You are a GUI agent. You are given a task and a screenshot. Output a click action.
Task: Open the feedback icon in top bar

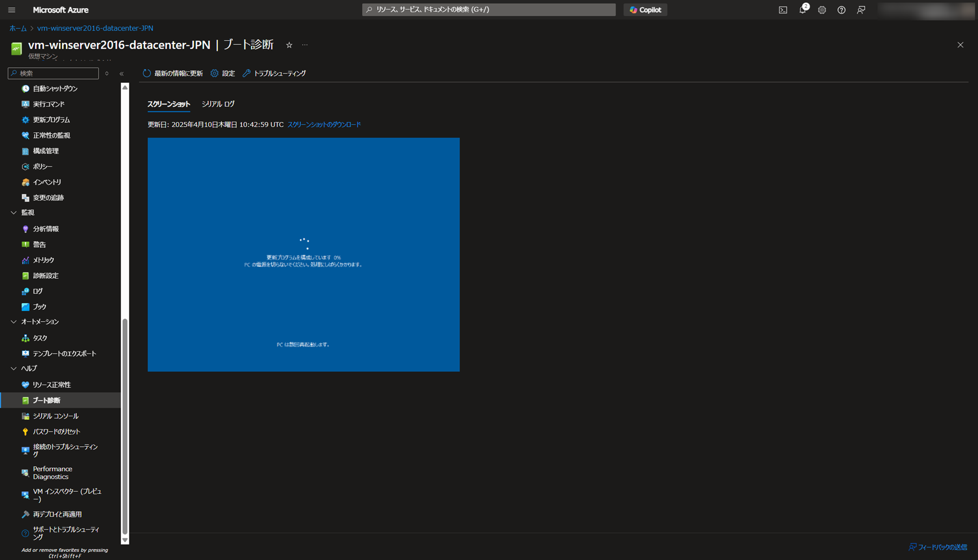click(861, 10)
